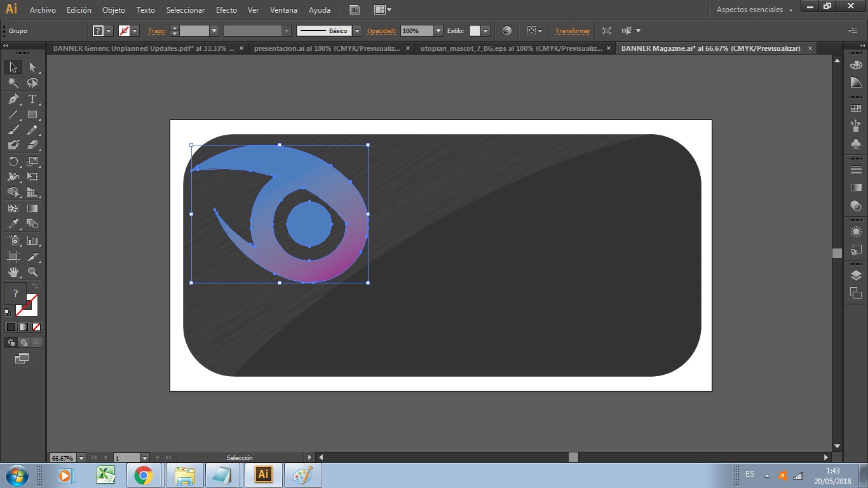Open Básico brush definition dropdown
The image size is (868, 488).
[x=357, y=30]
